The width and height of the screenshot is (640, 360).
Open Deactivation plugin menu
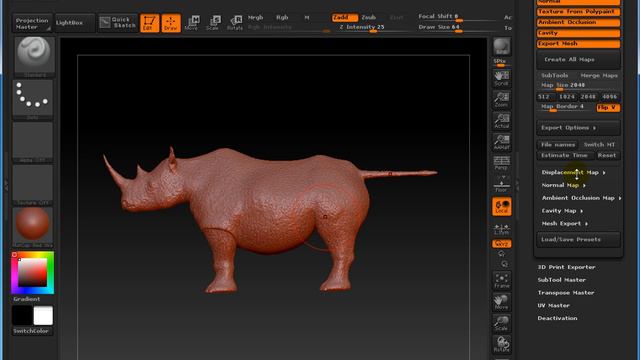pos(557,318)
